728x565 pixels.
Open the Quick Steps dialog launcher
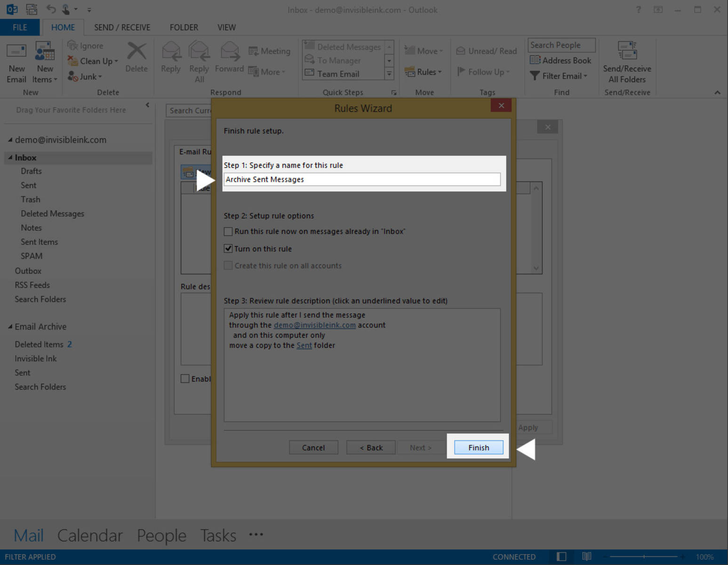(x=394, y=93)
